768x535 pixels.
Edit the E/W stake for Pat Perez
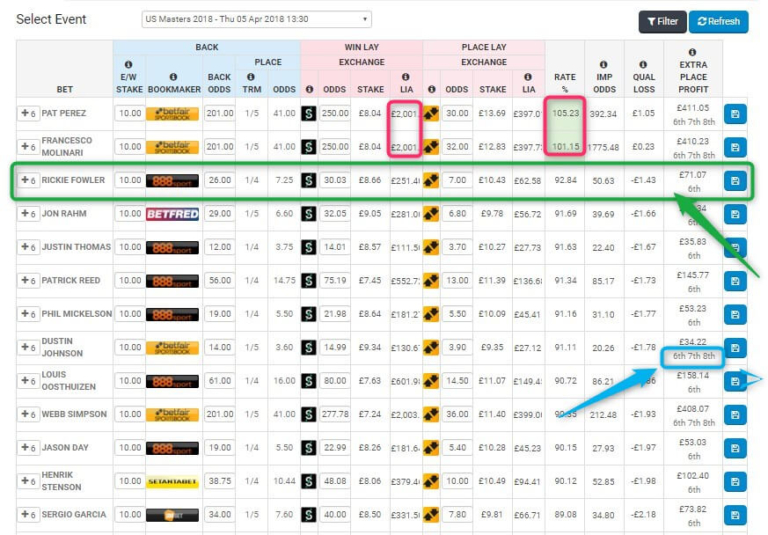point(129,114)
